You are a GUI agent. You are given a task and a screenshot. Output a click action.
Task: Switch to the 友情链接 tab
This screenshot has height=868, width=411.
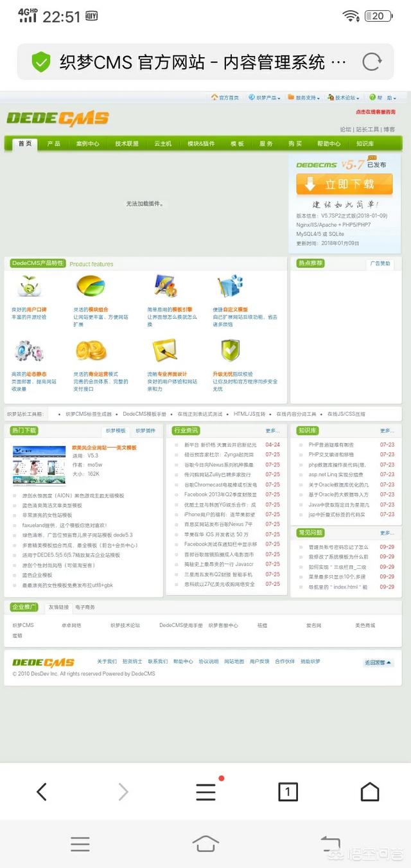[x=58, y=607]
